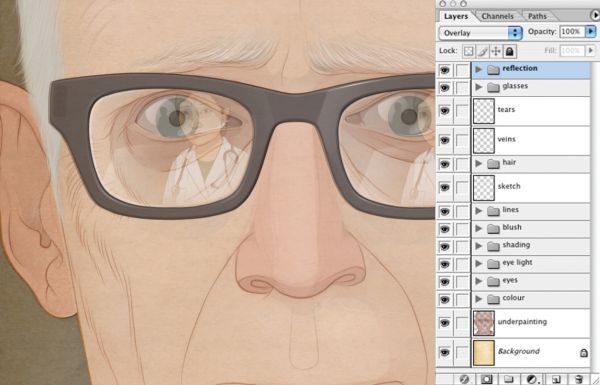Expand the glasses layer group
Screen dimensions: 600x385
click(478, 87)
